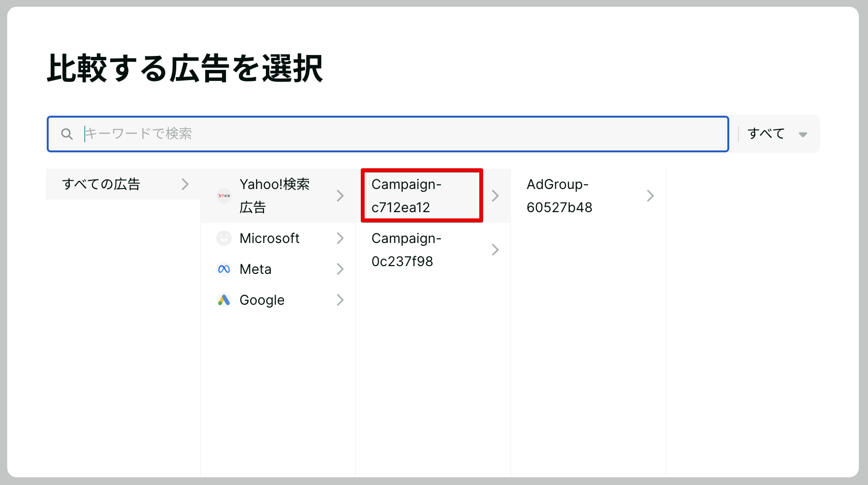Expand Campaign-c712ea12 chevron arrow

(x=495, y=196)
